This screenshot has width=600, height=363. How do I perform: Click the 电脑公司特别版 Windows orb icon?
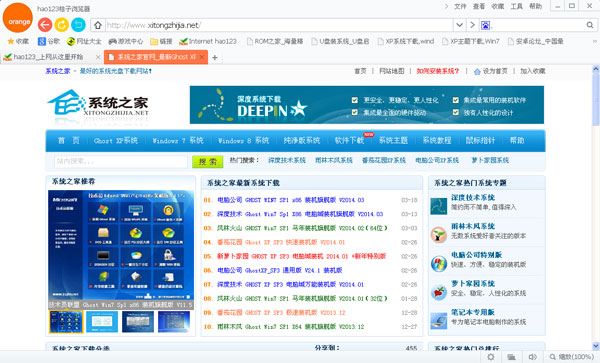438,264
